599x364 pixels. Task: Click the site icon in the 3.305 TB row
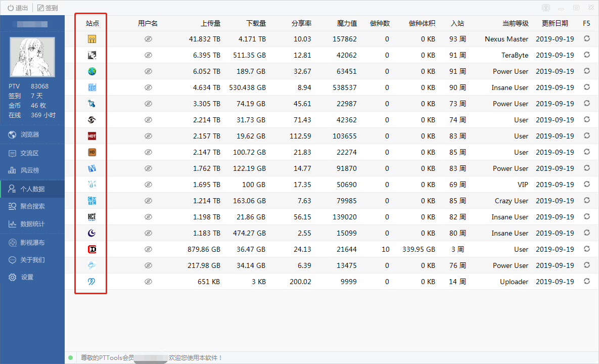[91, 104]
